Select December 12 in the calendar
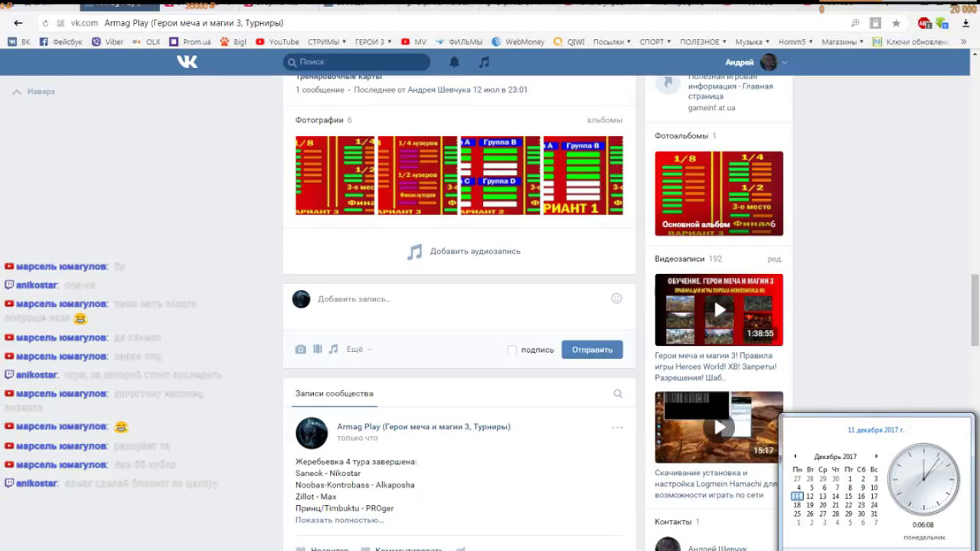The width and height of the screenshot is (980, 551). 810,496
